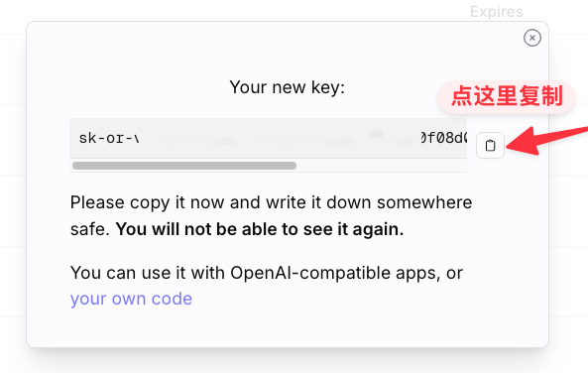Screen dimensions: 588x373
Task: Click the "Please copy it now" sentence
Action: 147,203
